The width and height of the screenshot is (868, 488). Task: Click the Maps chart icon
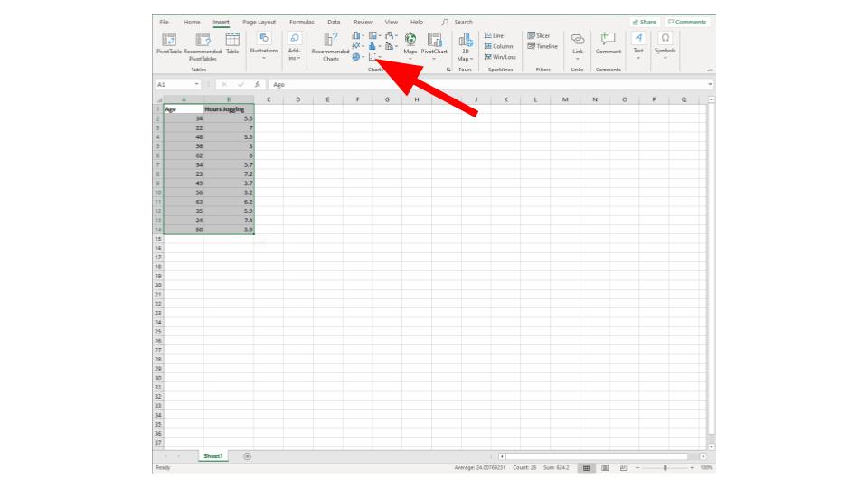coord(410,43)
